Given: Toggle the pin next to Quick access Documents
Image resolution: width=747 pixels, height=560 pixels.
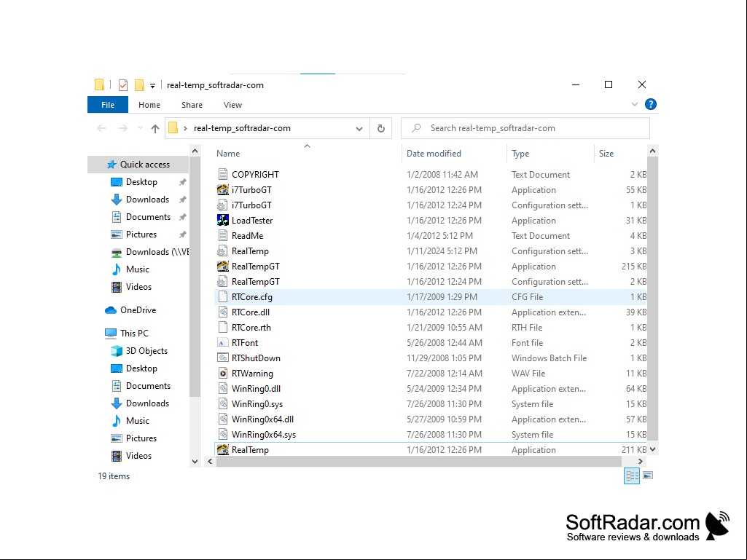Looking at the screenshot, I should tap(182, 217).
